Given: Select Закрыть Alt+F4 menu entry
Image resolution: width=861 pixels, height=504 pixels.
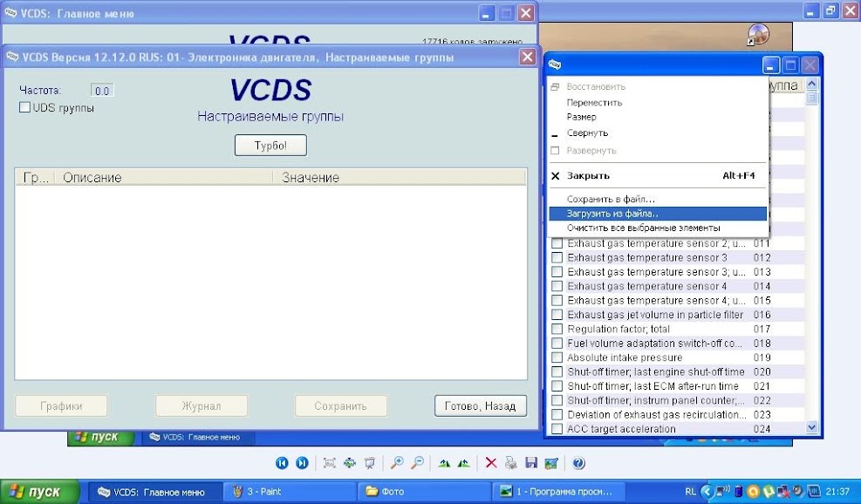Looking at the screenshot, I should pyautogui.click(x=658, y=175).
